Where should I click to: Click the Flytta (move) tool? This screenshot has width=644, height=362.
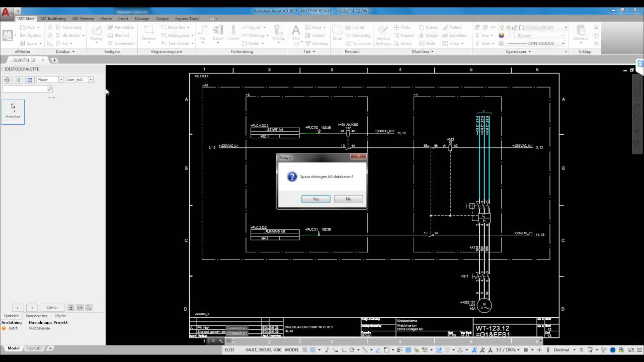(403, 28)
